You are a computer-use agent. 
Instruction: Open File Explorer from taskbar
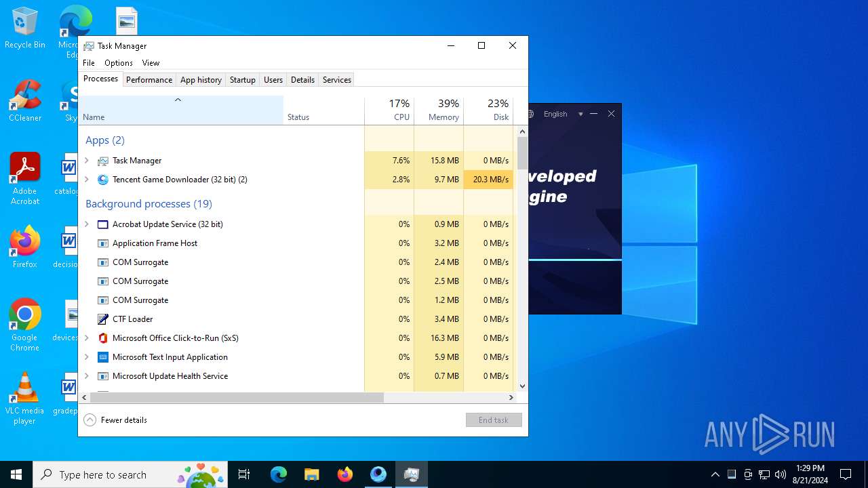[311, 474]
